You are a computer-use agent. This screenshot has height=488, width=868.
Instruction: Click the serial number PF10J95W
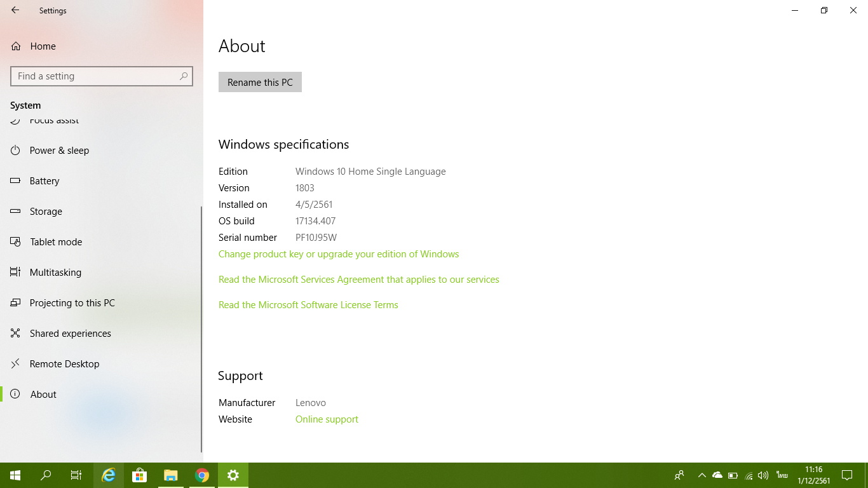click(x=316, y=238)
